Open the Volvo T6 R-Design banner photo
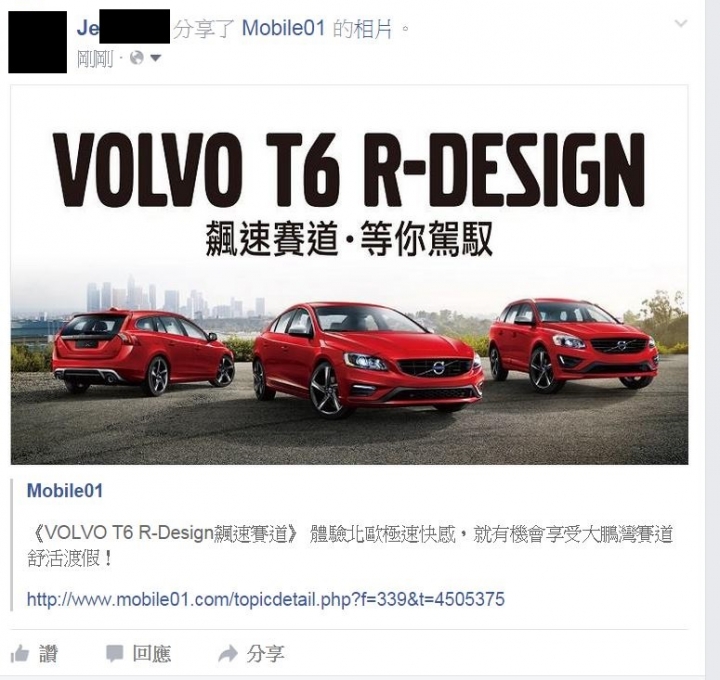The height and width of the screenshot is (680, 720). [x=349, y=275]
